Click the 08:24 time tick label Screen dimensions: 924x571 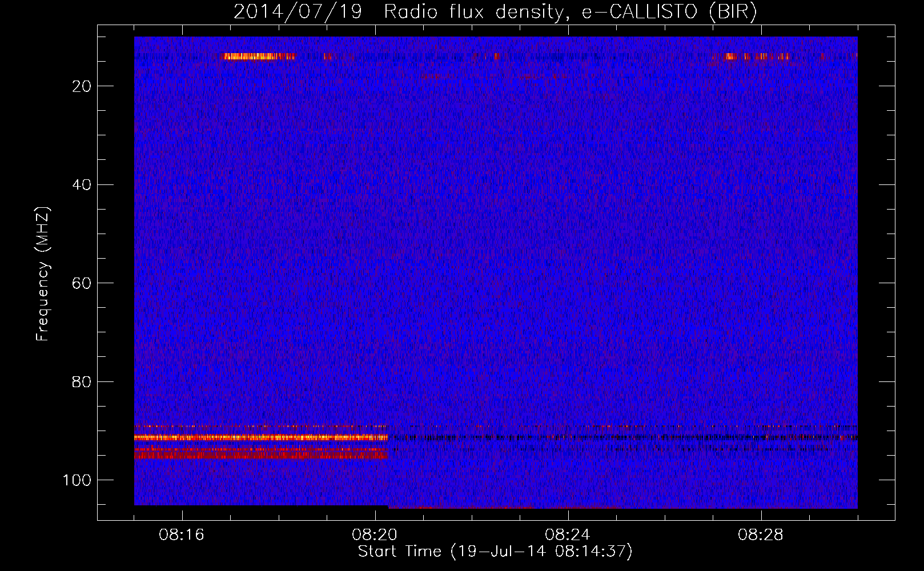[x=568, y=535]
